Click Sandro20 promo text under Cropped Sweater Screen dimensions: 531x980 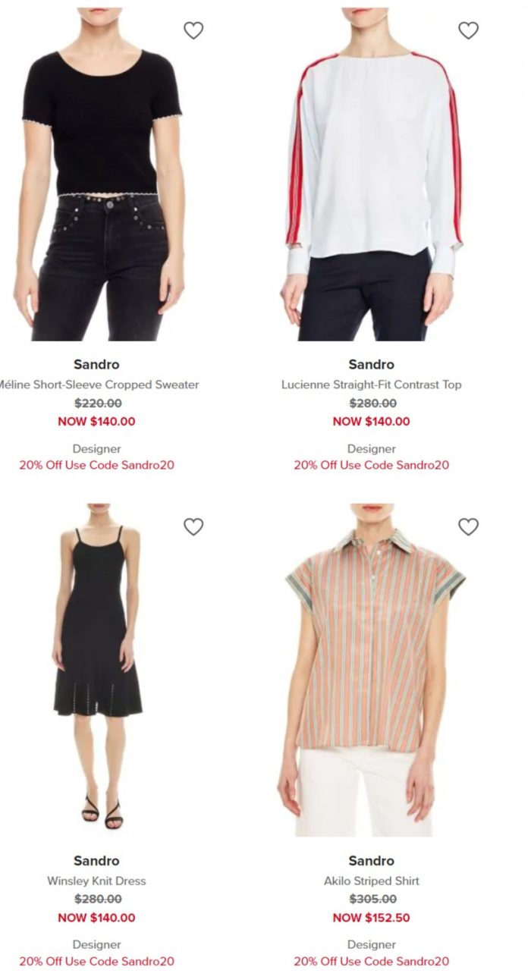[97, 465]
